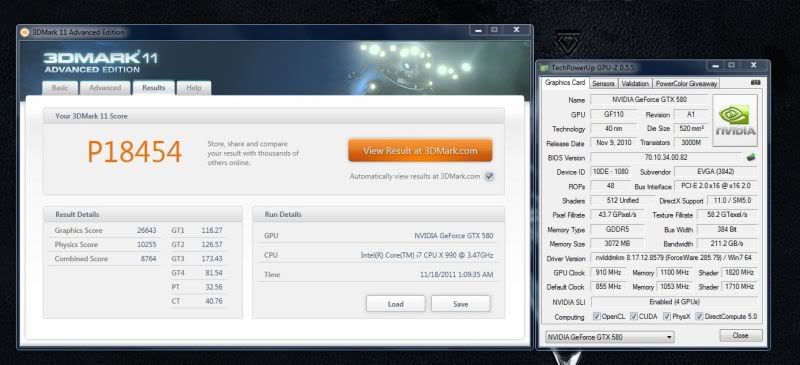Click the Load button
800x365 pixels.
pyautogui.click(x=395, y=304)
